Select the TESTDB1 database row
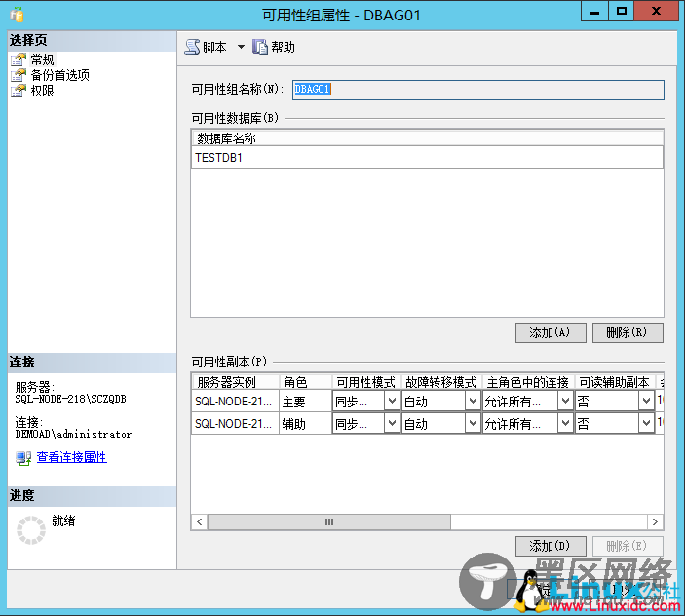This screenshot has height=616, width=685. 427,157
